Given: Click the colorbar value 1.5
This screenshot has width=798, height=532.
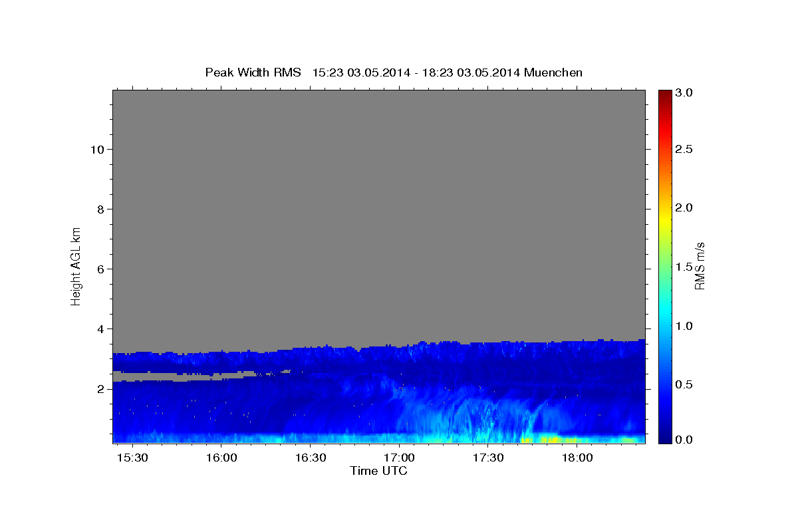Looking at the screenshot, I should pyautogui.click(x=685, y=267).
